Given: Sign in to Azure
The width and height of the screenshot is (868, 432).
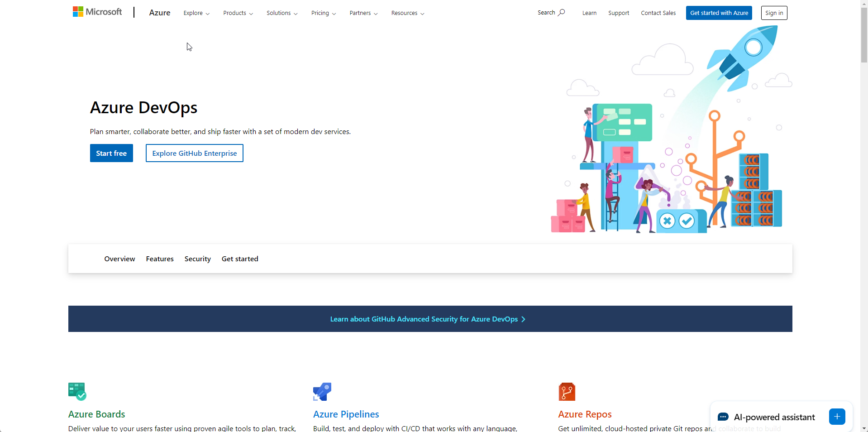Looking at the screenshot, I should pos(773,13).
